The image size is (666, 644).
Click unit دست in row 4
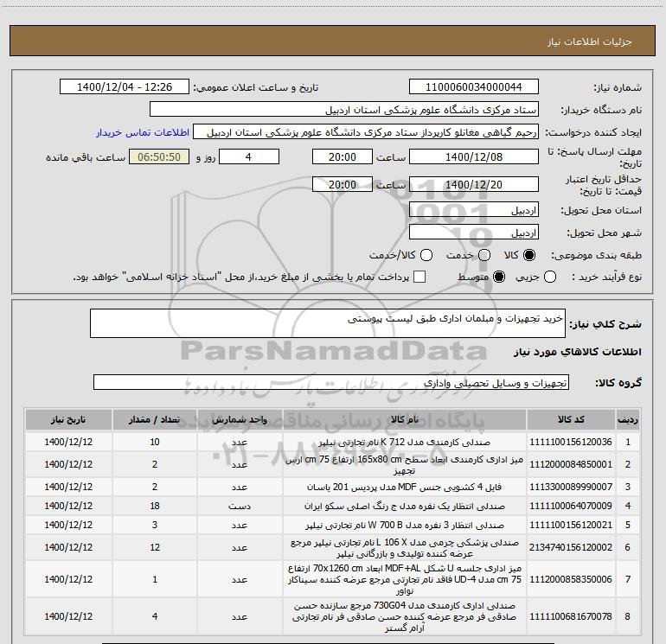coord(240,506)
